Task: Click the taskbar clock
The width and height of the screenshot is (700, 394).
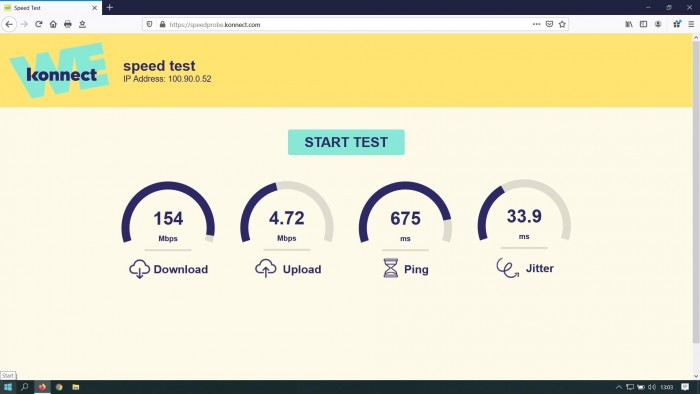Action: (x=667, y=387)
